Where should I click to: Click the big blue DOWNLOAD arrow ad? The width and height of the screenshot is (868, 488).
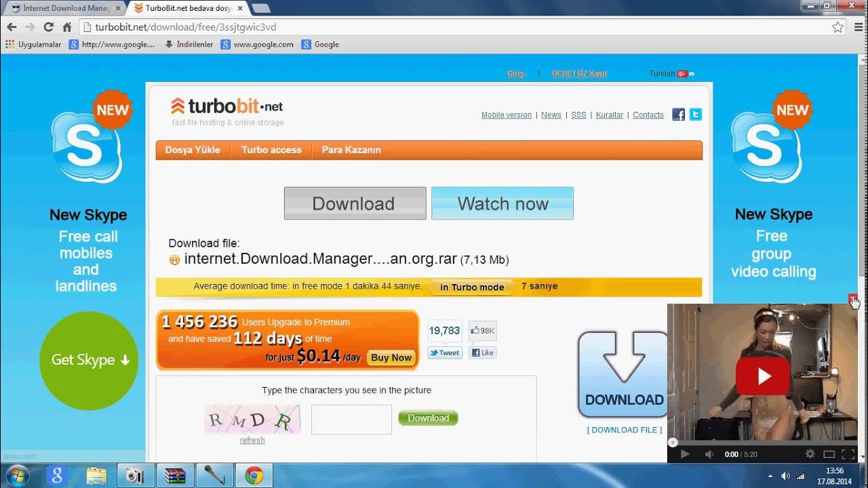coord(623,374)
